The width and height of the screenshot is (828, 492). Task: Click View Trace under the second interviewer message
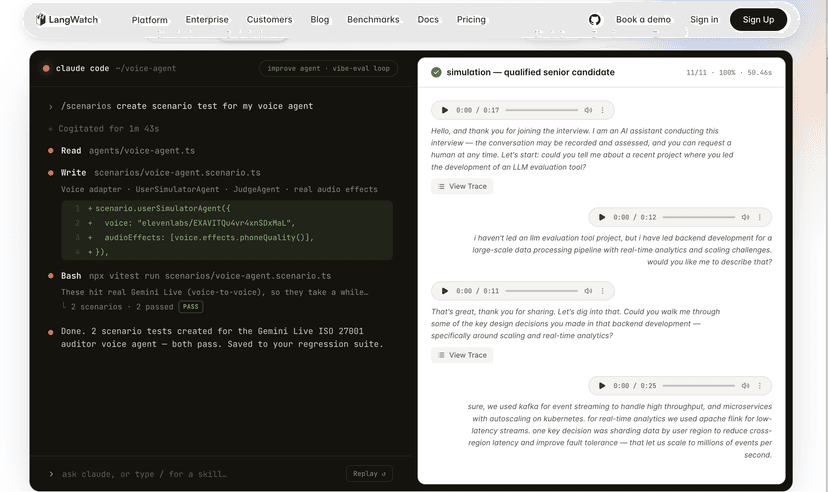(x=462, y=355)
